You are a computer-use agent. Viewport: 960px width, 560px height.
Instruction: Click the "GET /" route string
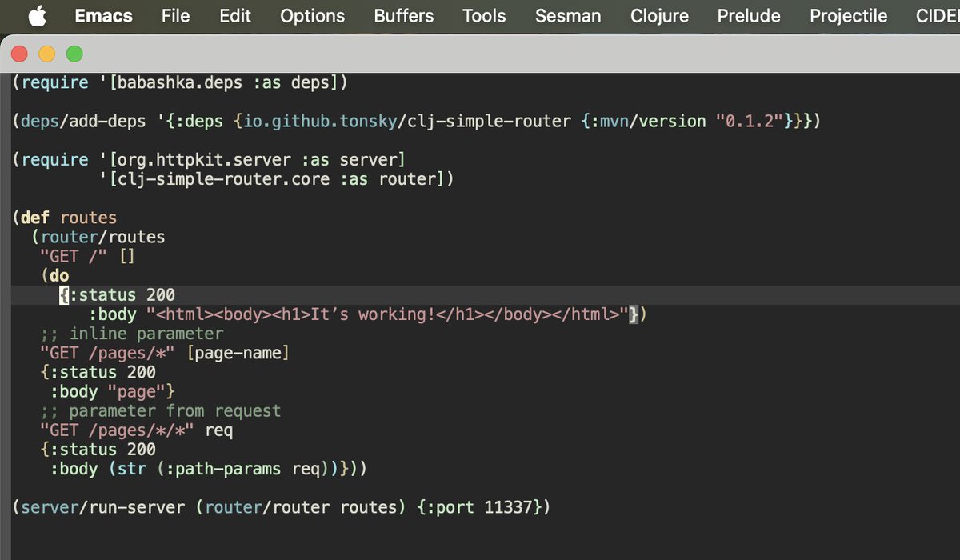74,256
